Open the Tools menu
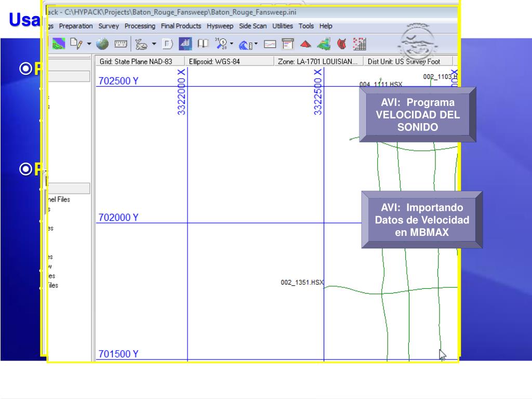This screenshot has width=532, height=399. coord(306,26)
